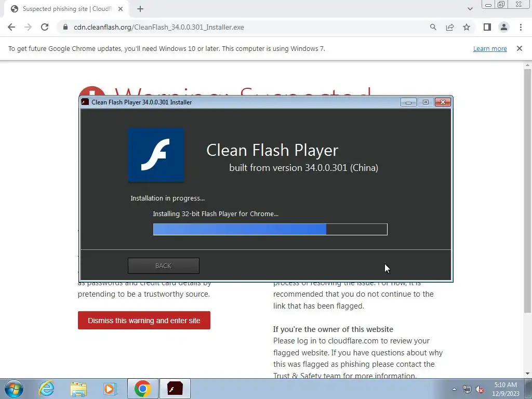Image resolution: width=532 pixels, height=399 pixels.
Task: Open Windows Media Player from taskbar
Action: tap(110, 389)
